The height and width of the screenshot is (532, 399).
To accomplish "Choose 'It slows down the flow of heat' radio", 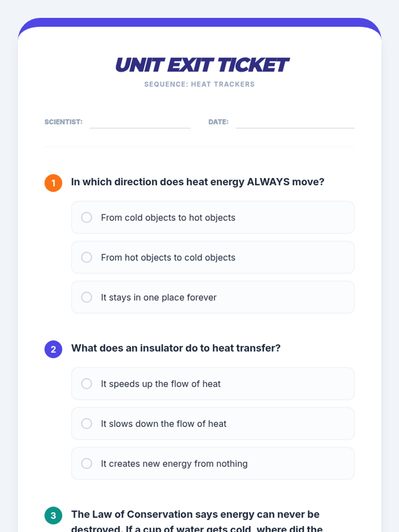I will coord(86,424).
